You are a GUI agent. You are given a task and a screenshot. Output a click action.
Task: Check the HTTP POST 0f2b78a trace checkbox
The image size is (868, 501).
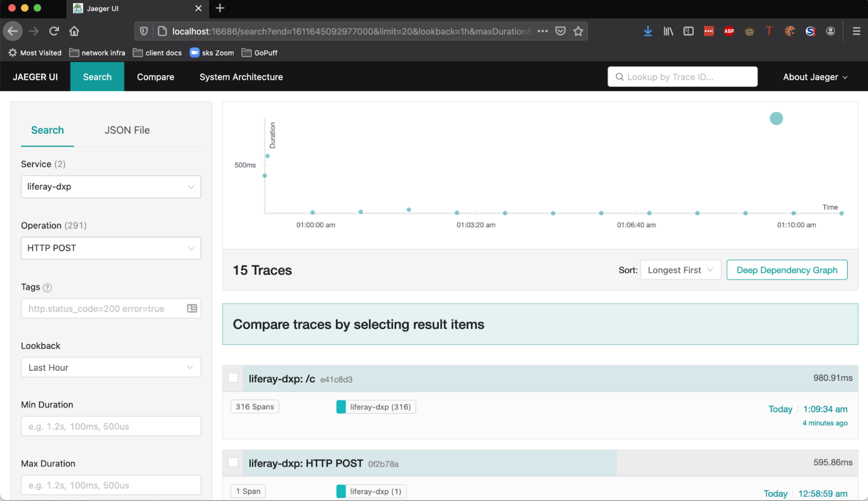233,462
